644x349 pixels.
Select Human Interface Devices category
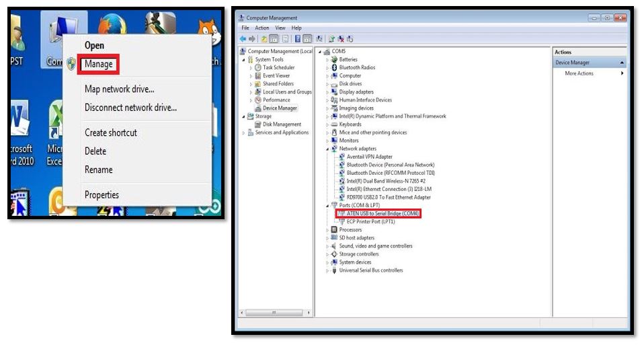click(365, 100)
